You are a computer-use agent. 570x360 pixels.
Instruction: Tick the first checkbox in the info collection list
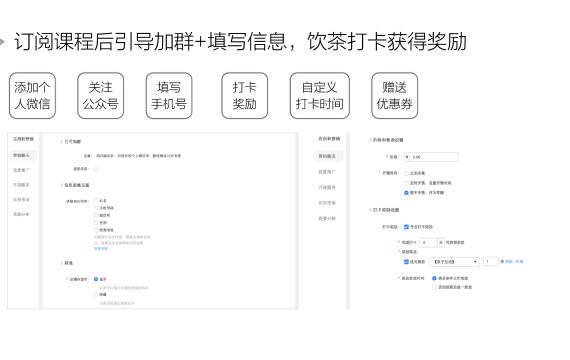[x=96, y=200]
